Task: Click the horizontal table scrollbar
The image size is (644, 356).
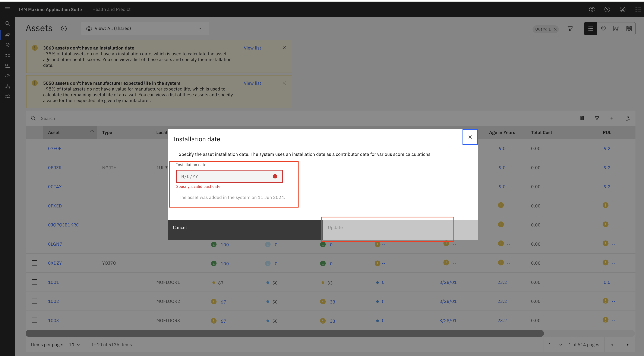Action: pyautogui.click(x=284, y=333)
